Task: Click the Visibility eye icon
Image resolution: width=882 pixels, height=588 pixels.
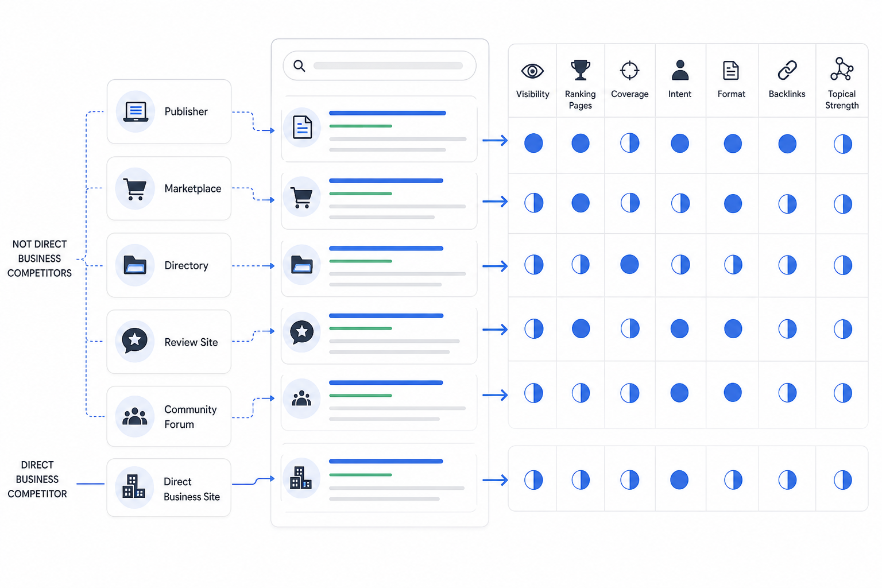Action: [x=532, y=71]
